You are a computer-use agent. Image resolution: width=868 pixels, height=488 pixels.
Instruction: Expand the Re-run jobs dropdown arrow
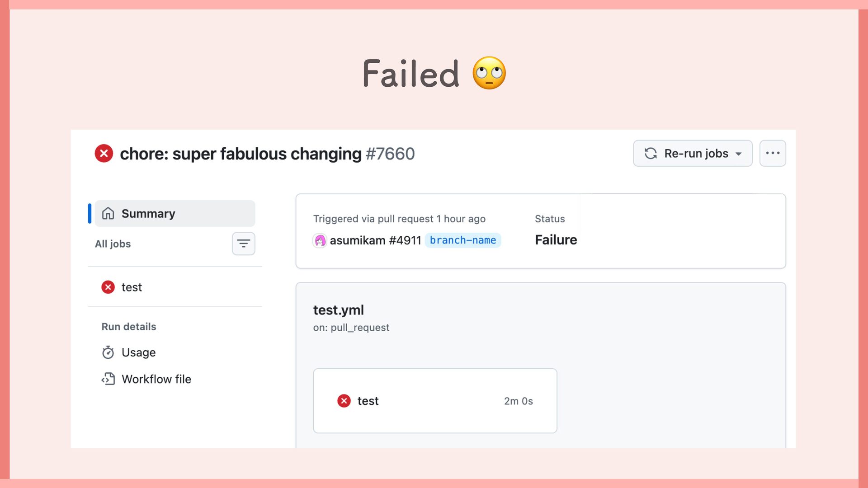(739, 154)
